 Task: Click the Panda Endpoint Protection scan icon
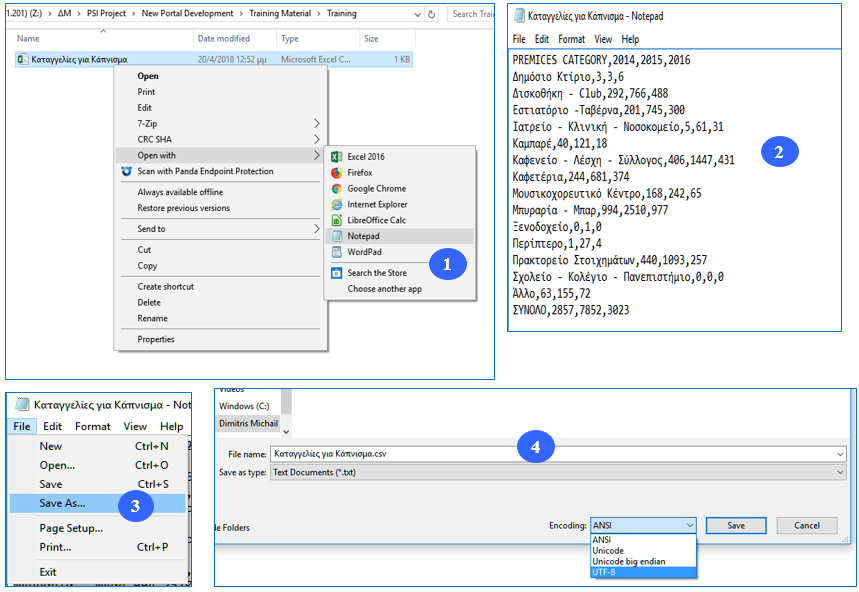(126, 171)
